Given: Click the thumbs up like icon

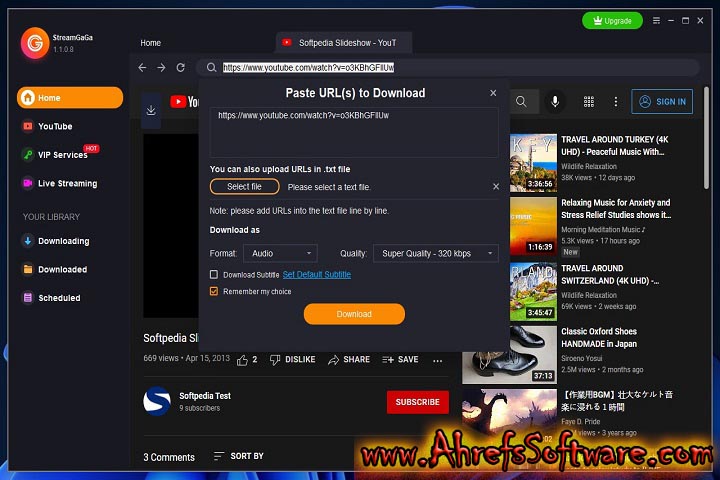Looking at the screenshot, I should (242, 359).
